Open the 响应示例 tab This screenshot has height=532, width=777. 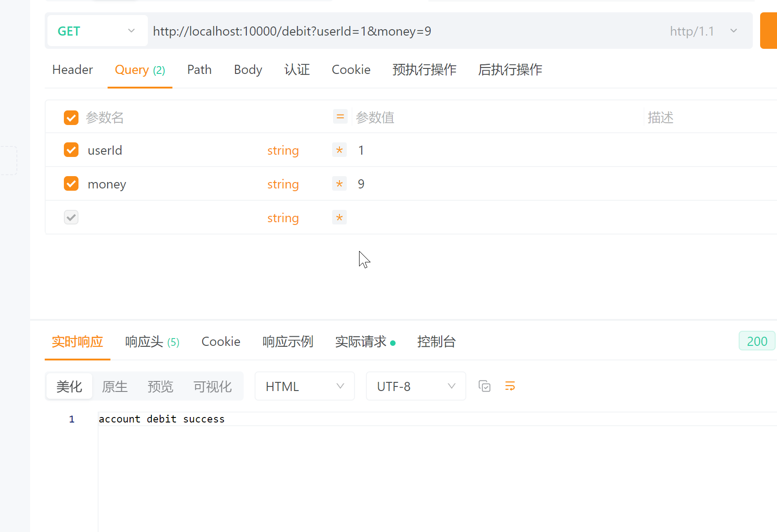(288, 341)
